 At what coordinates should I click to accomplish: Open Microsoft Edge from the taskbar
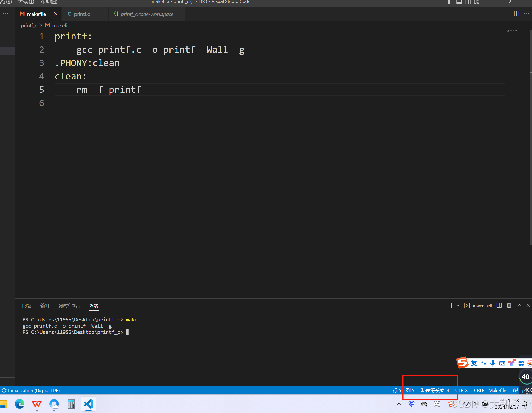pyautogui.click(x=19, y=404)
